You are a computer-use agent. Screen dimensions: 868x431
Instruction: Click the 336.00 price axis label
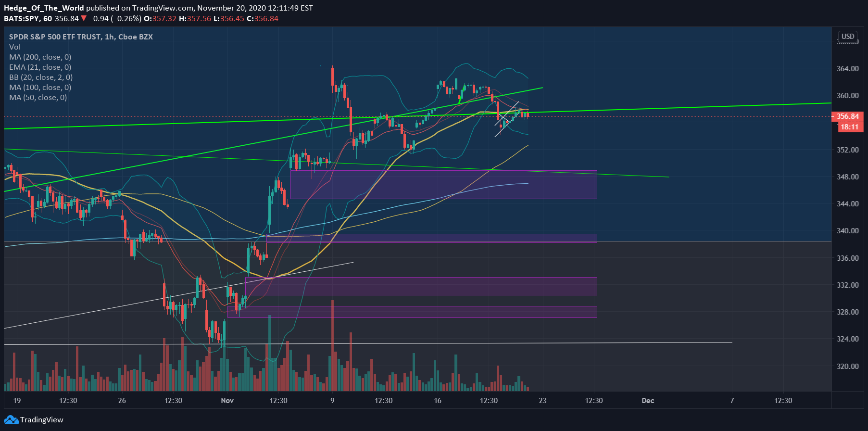pos(848,258)
